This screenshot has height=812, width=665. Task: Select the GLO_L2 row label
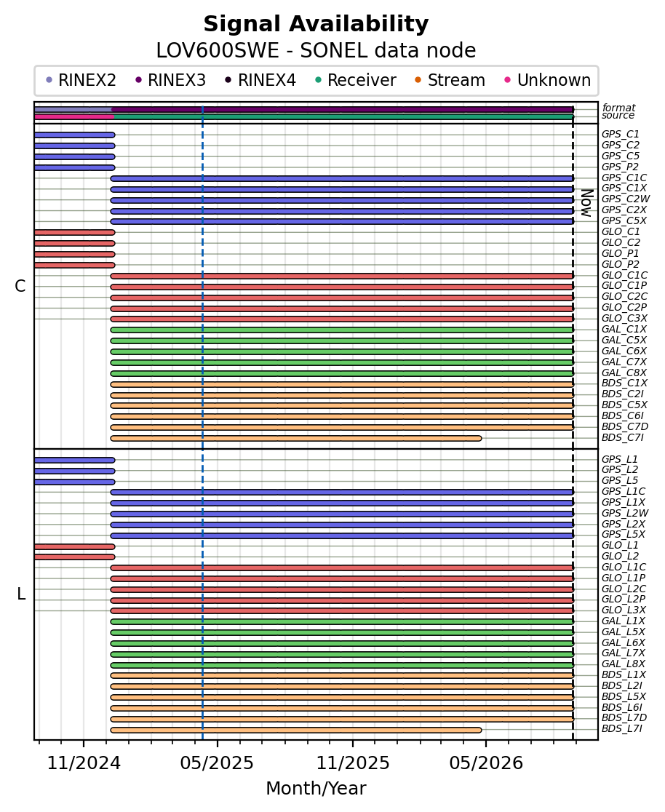click(x=620, y=556)
